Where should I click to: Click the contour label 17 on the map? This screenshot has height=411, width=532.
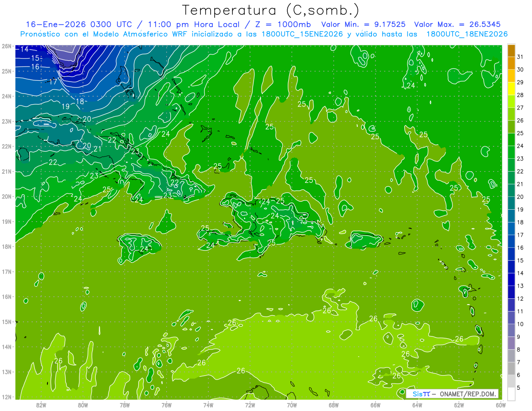pos(53,82)
